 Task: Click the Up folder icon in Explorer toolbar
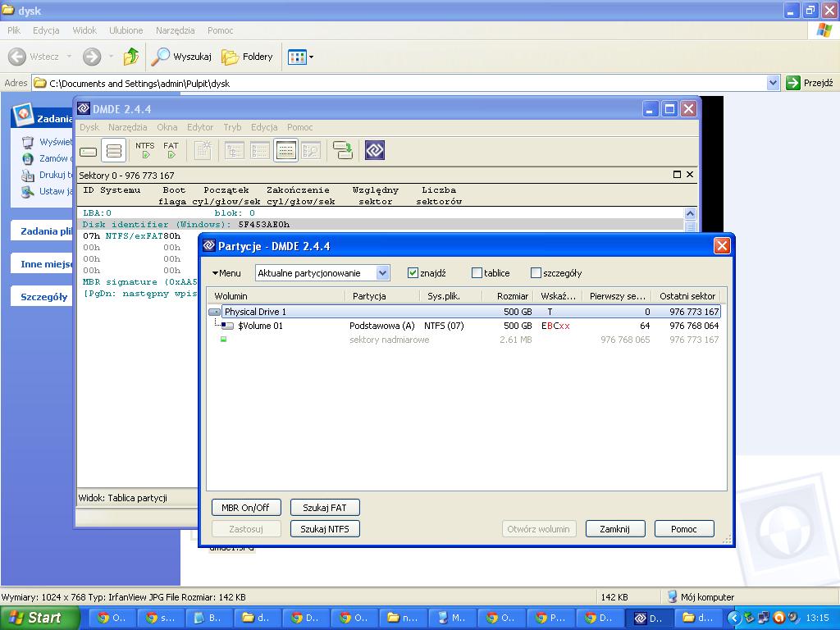[130, 57]
